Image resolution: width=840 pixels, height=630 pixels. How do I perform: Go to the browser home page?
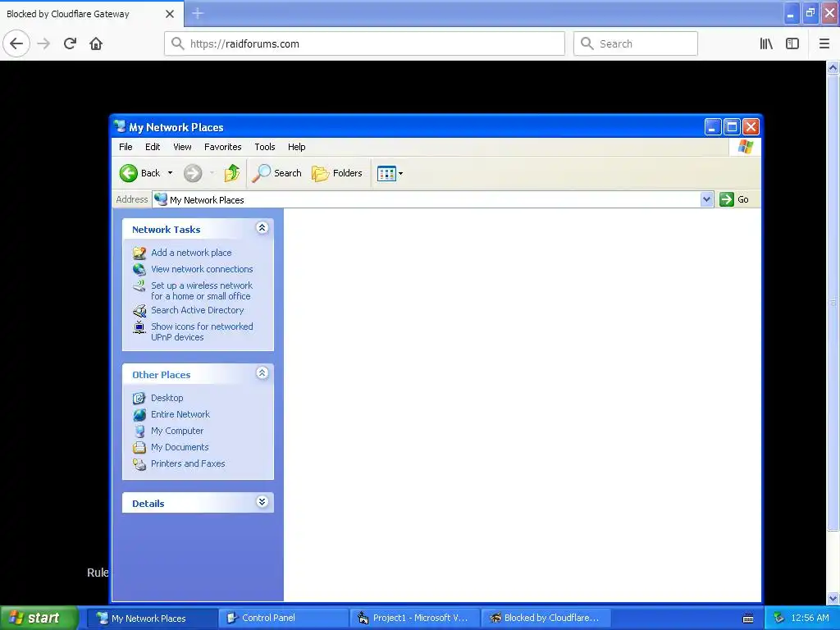96,43
